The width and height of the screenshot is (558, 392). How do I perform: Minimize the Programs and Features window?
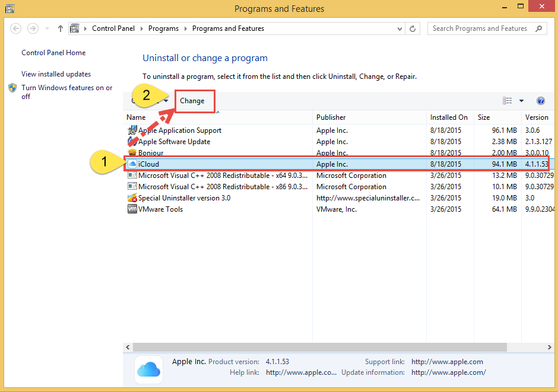click(x=505, y=7)
